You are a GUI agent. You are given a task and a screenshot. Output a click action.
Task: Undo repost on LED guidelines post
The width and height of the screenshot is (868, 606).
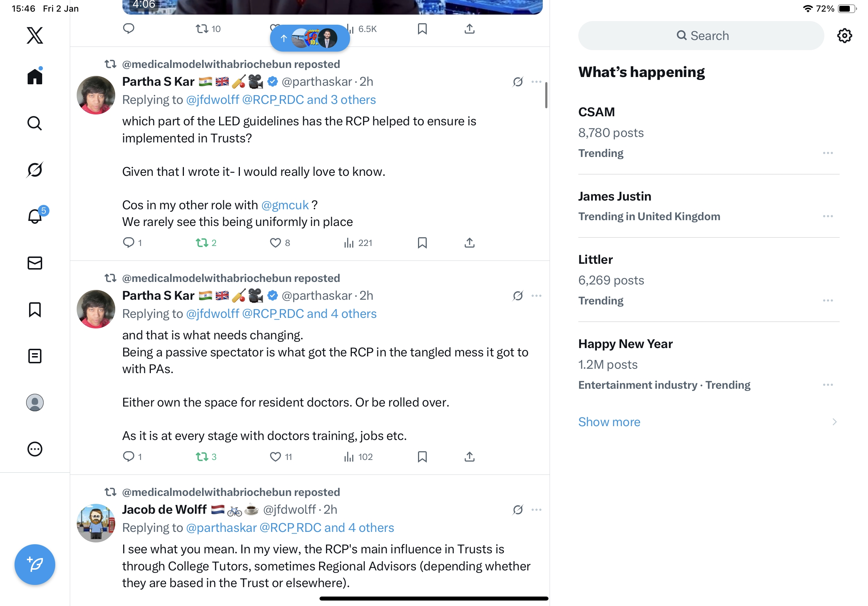tap(202, 243)
